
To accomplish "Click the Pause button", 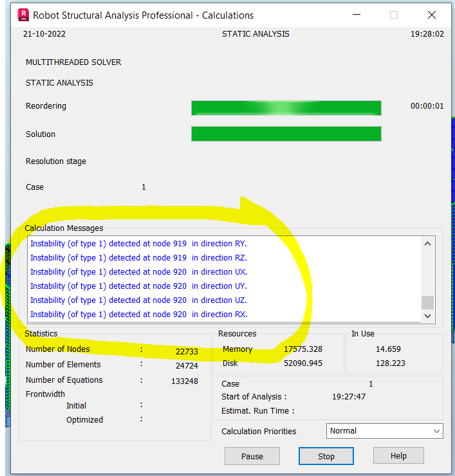I will 252,456.
